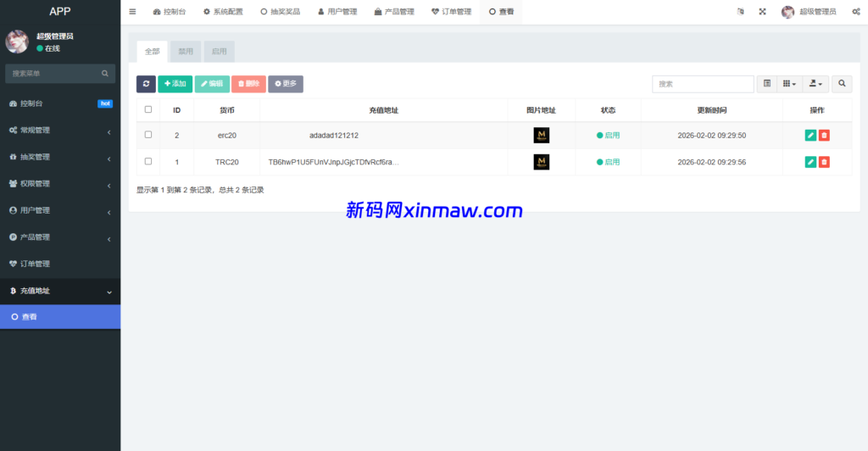The width and height of the screenshot is (868, 451).
Task: Expand 常规管理 sidebar menu
Action: point(60,130)
